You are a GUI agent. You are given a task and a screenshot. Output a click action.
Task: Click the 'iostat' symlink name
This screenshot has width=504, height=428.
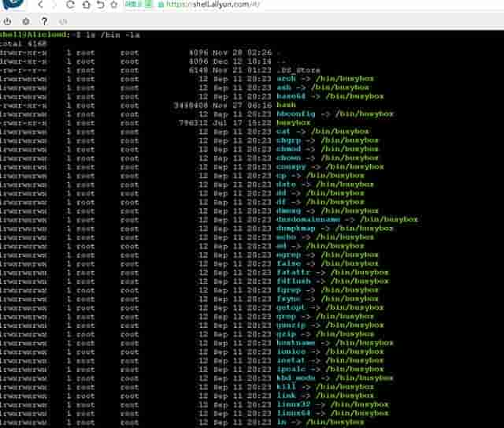(291, 360)
